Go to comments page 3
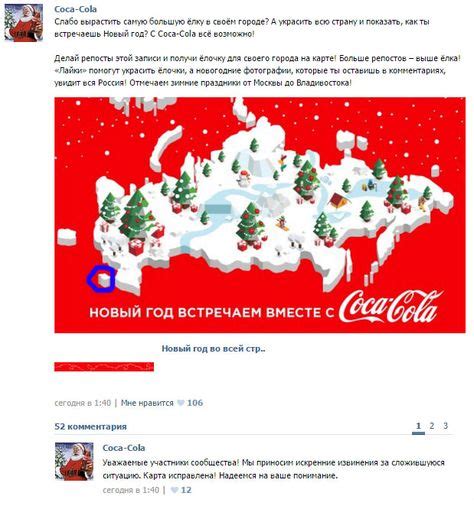This screenshot has height=509, width=474. pos(445,426)
